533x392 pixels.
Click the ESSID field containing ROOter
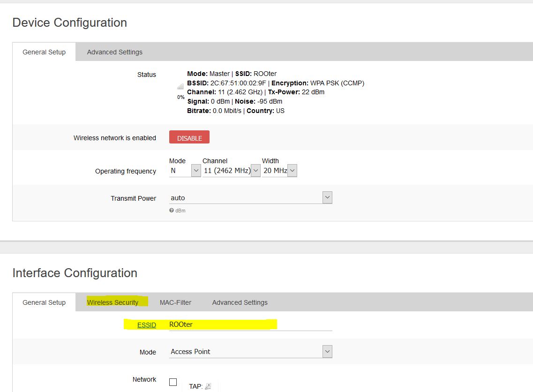[x=250, y=324]
